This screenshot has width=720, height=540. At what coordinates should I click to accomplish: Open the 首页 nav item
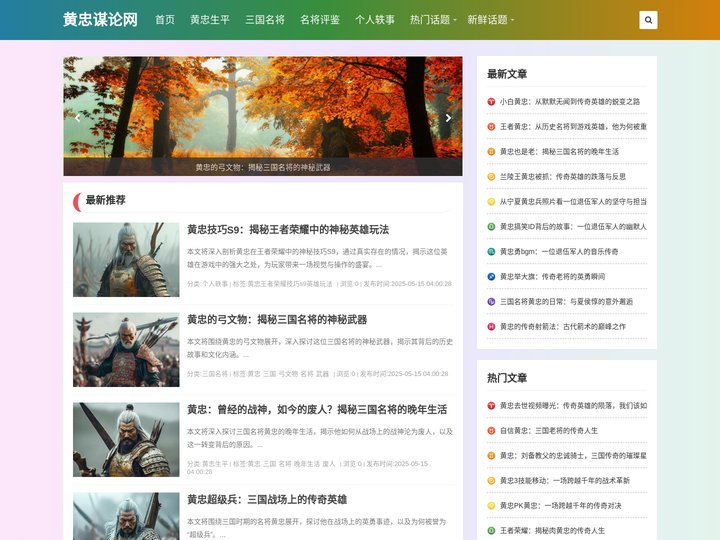(x=165, y=20)
